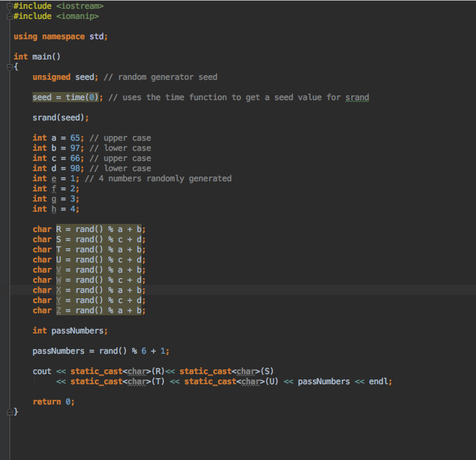The image size is (476, 460).
Task: Click comment '// 4 numbers randomly generated'
Action: click(158, 179)
